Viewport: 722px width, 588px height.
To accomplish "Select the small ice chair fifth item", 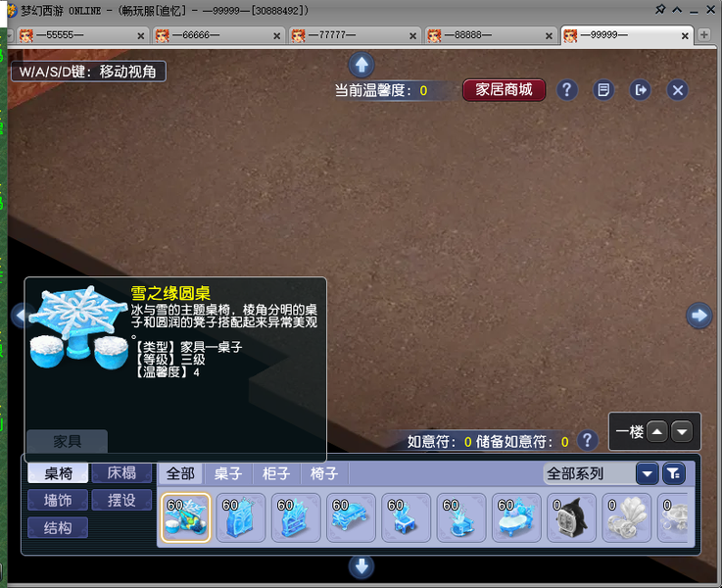I will coord(407,517).
